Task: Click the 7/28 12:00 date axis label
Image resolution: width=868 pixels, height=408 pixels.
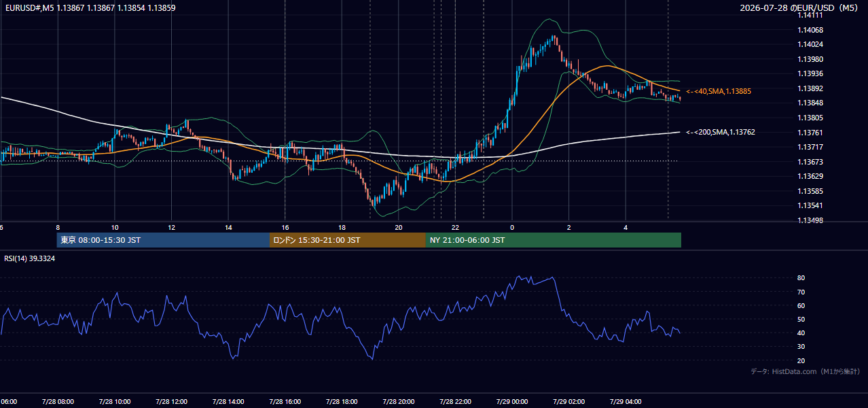Action: (171, 401)
